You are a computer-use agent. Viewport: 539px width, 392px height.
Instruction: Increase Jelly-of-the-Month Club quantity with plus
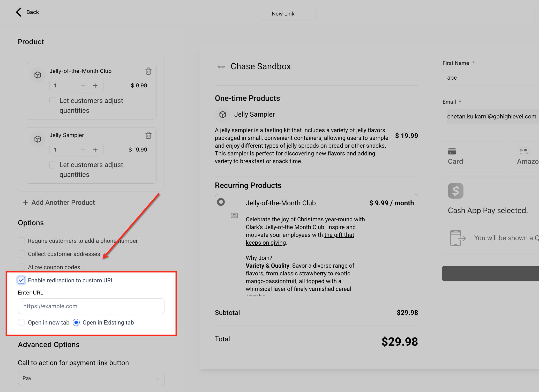click(95, 86)
